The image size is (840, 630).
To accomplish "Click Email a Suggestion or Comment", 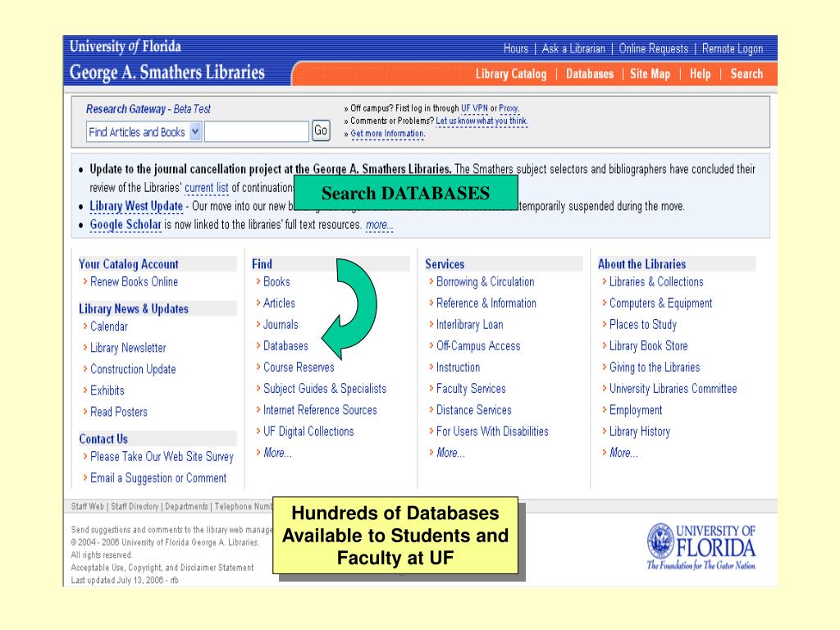I will 158,478.
